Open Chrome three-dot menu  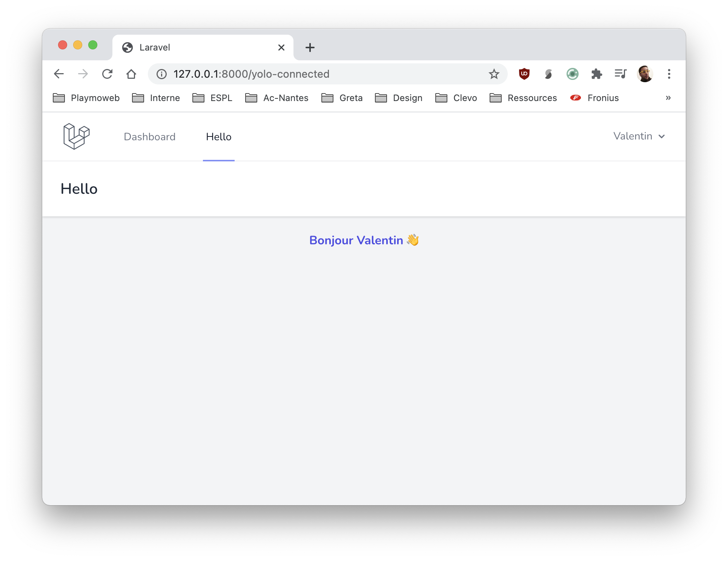tap(669, 74)
